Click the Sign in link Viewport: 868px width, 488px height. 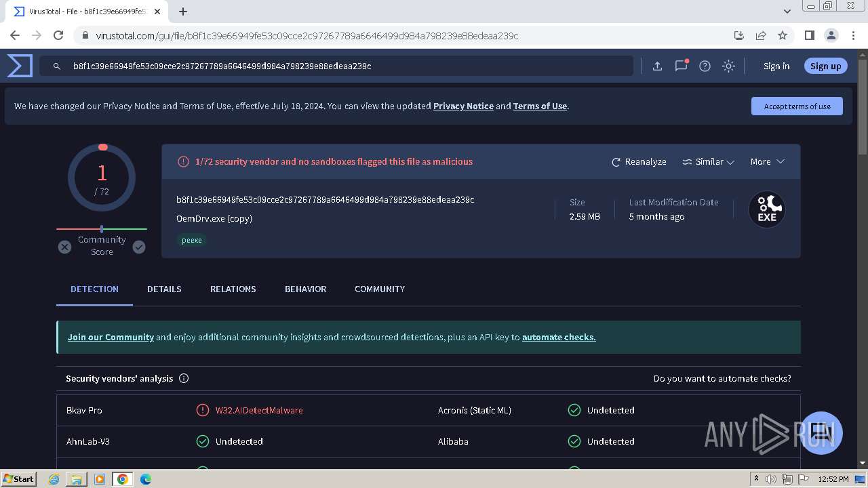[x=776, y=66]
